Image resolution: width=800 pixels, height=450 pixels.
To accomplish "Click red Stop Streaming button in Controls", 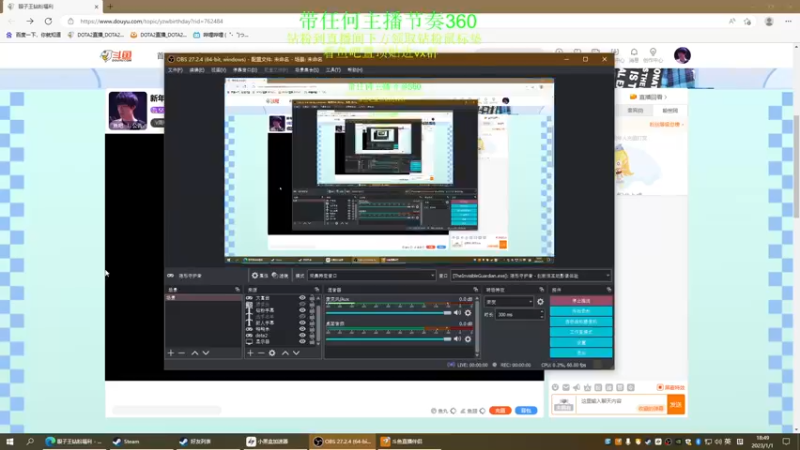I will (581, 301).
